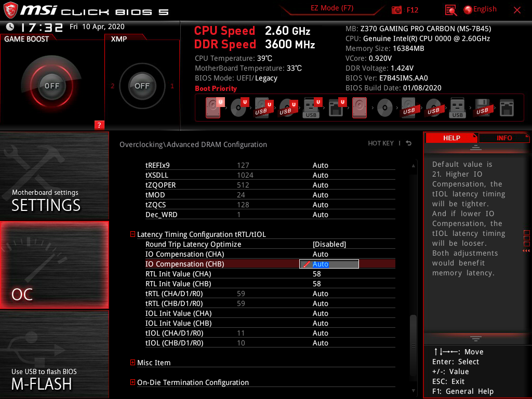
Task: Switch to EZ Mode (F7)
Action: coord(332,8)
